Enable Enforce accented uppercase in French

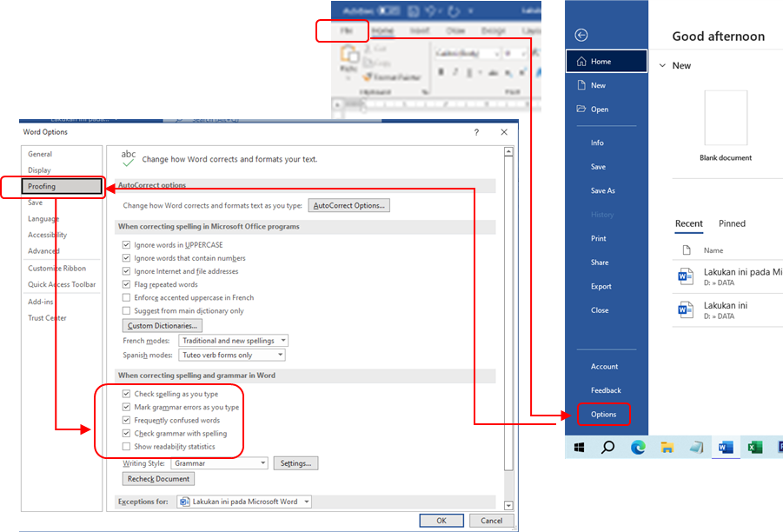tap(126, 297)
